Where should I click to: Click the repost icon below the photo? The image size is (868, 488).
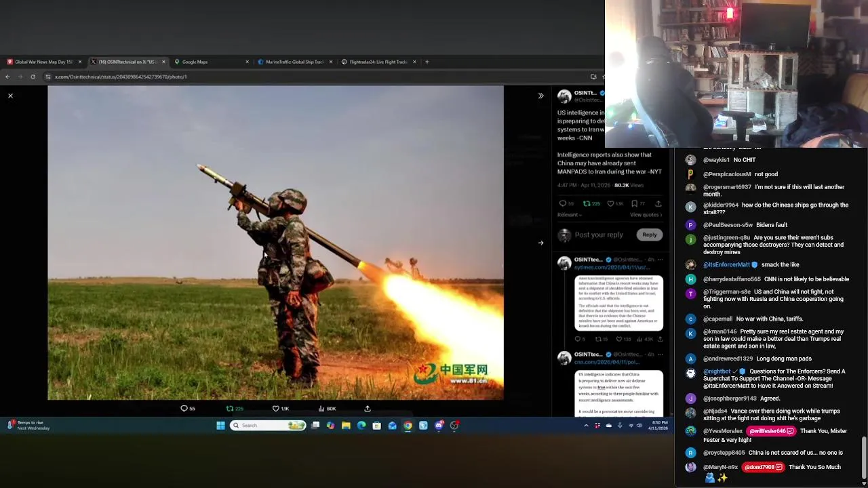(x=230, y=409)
